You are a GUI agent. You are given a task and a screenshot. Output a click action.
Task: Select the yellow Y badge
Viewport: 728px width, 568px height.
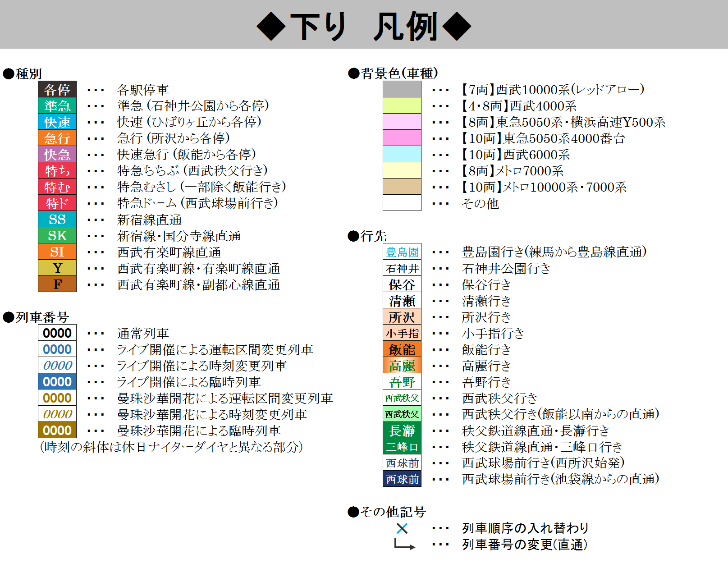57,268
